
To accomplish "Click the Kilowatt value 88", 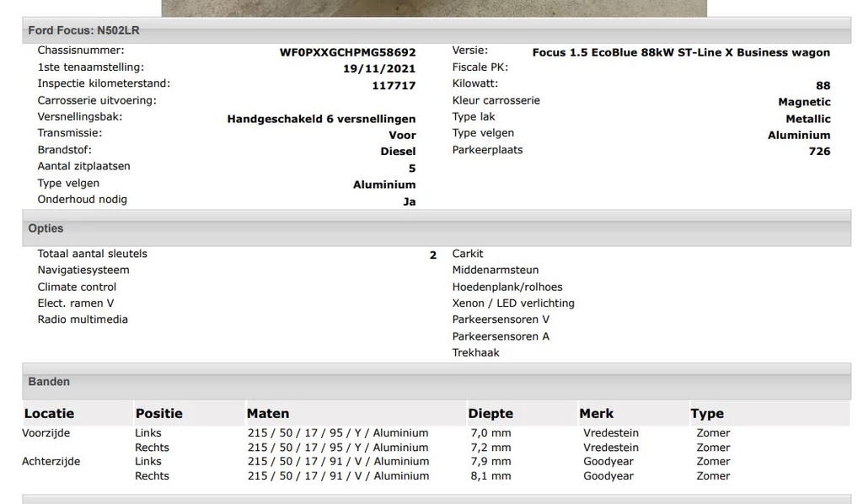I will pyautogui.click(x=823, y=86).
